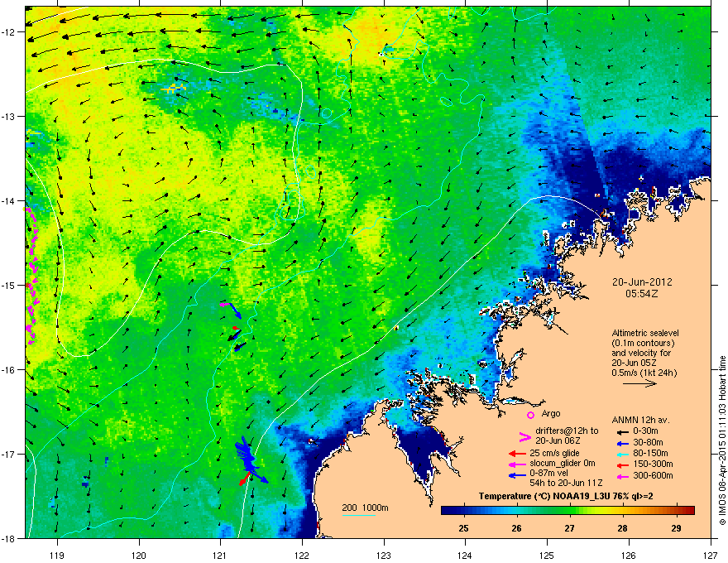The width and height of the screenshot is (728, 563).
Task: Click the '123' longitude axis label
Action: 384,555
